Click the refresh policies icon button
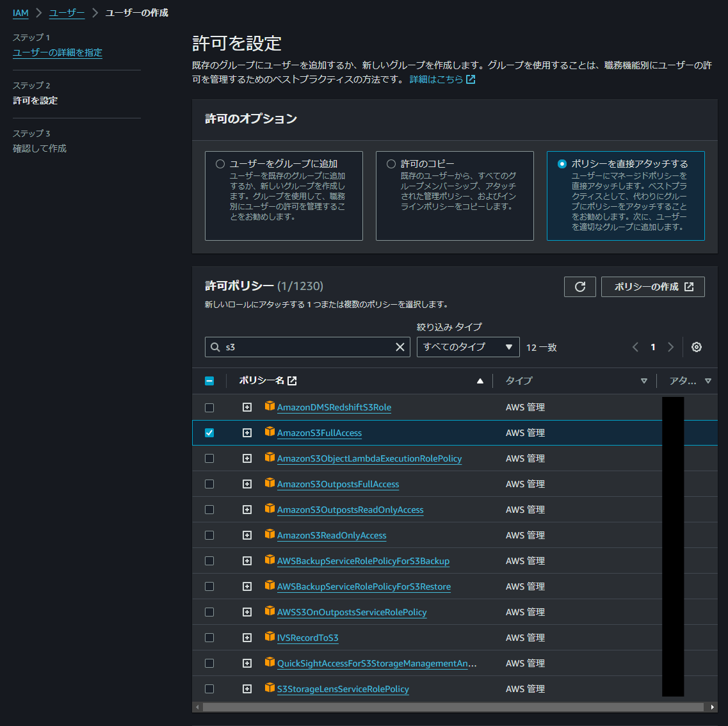 pos(579,286)
